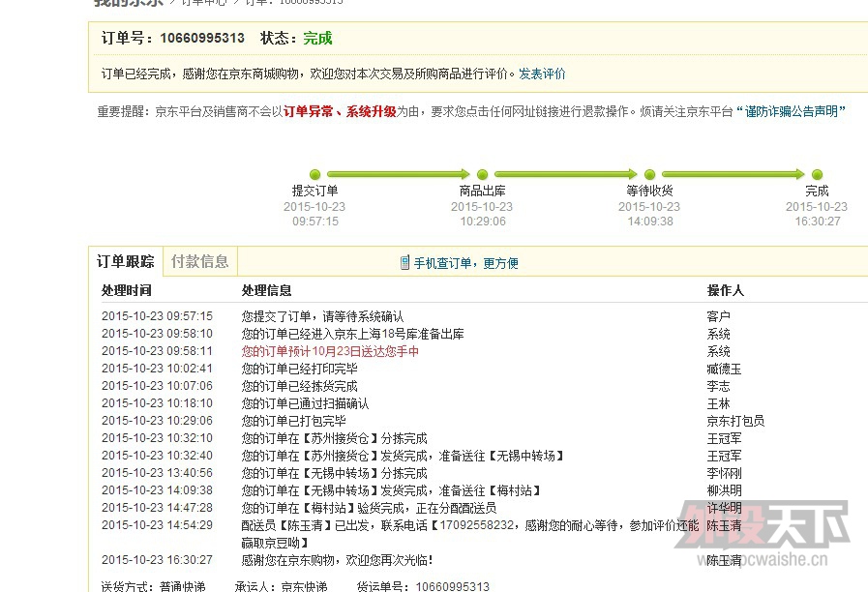Click the 商品出库 progress node dot

coord(482,174)
